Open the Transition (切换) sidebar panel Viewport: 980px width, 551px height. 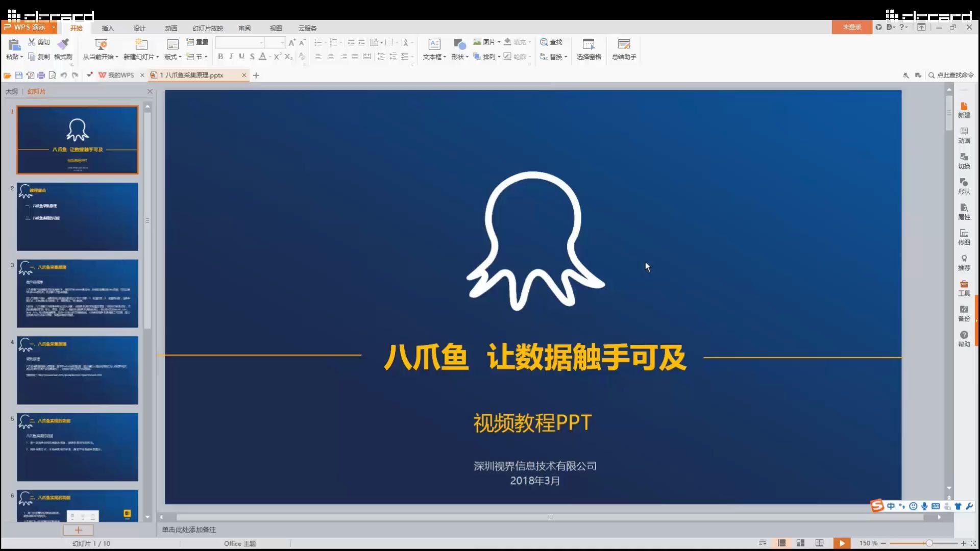[964, 161]
